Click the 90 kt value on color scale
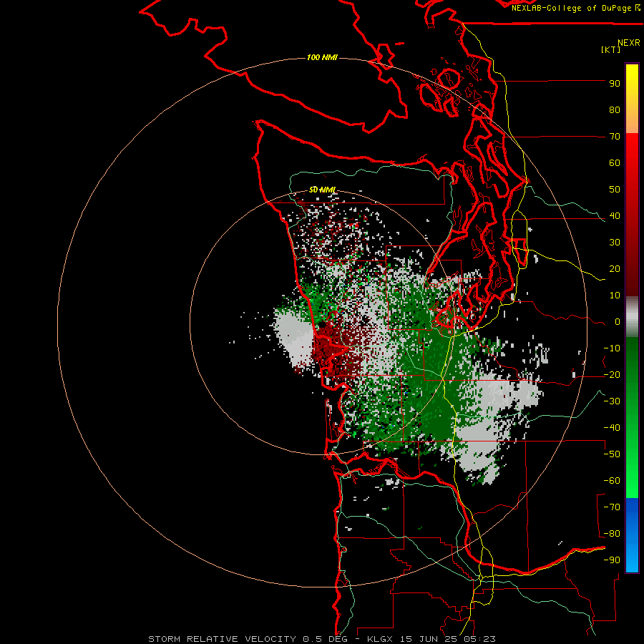644x644 pixels. pos(615,84)
